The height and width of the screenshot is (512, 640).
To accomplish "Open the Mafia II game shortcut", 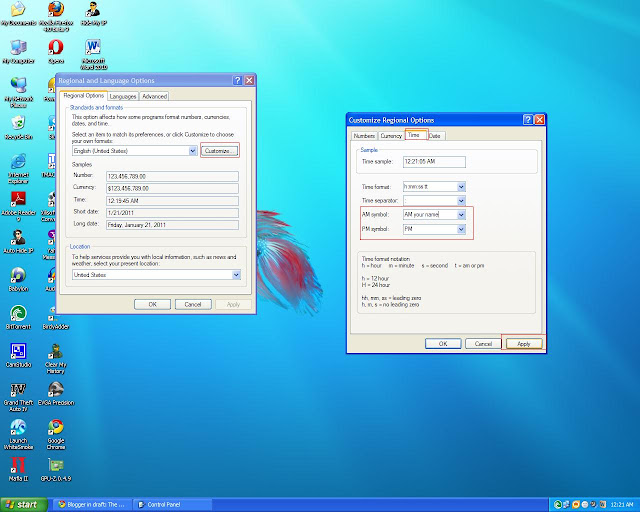I will [18, 469].
